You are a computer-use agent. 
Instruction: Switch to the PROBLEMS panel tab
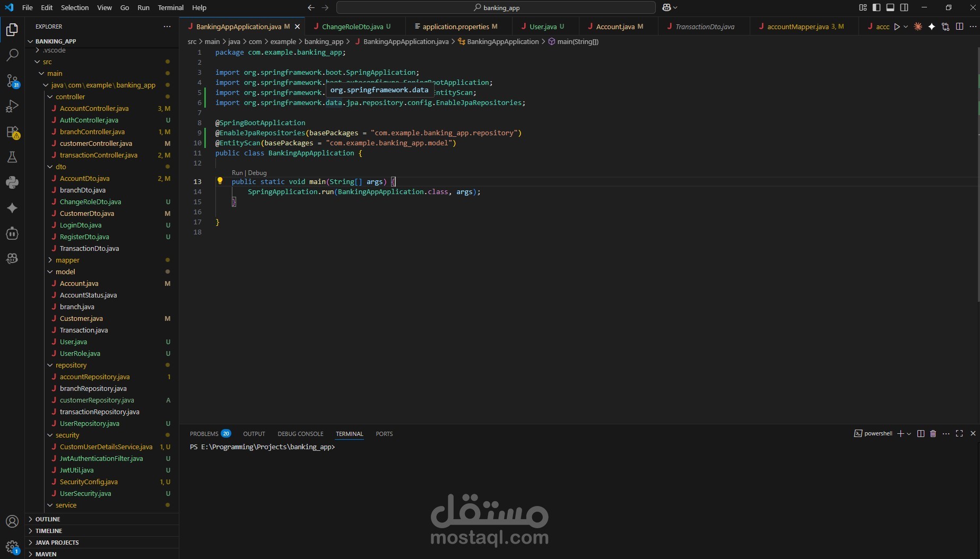point(210,433)
